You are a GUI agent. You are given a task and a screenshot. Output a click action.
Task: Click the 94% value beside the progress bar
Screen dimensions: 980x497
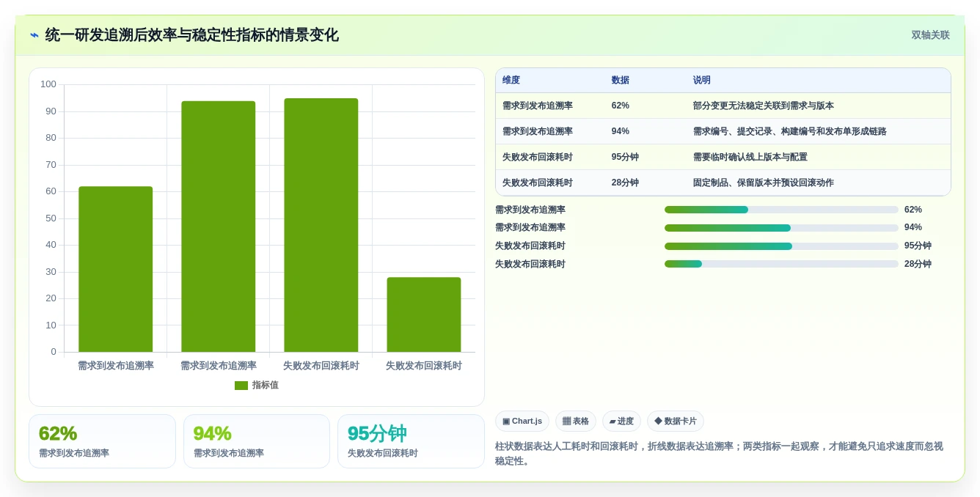pos(913,228)
